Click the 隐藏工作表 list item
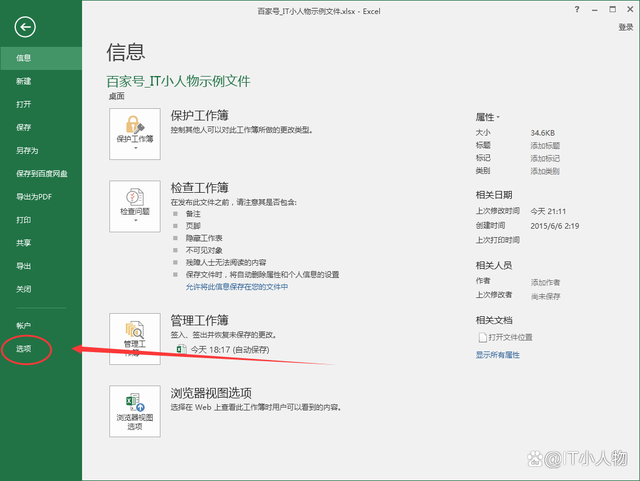Image resolution: width=640 pixels, height=481 pixels. tap(204, 238)
